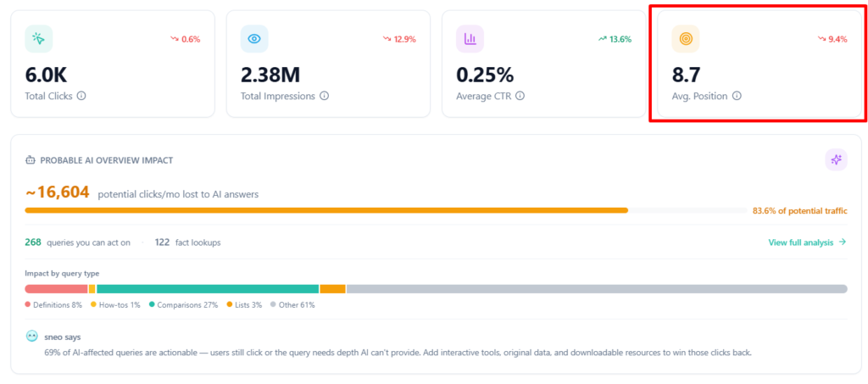Select the gray Other bar segment
Screen dimensions: 868x384
597,289
